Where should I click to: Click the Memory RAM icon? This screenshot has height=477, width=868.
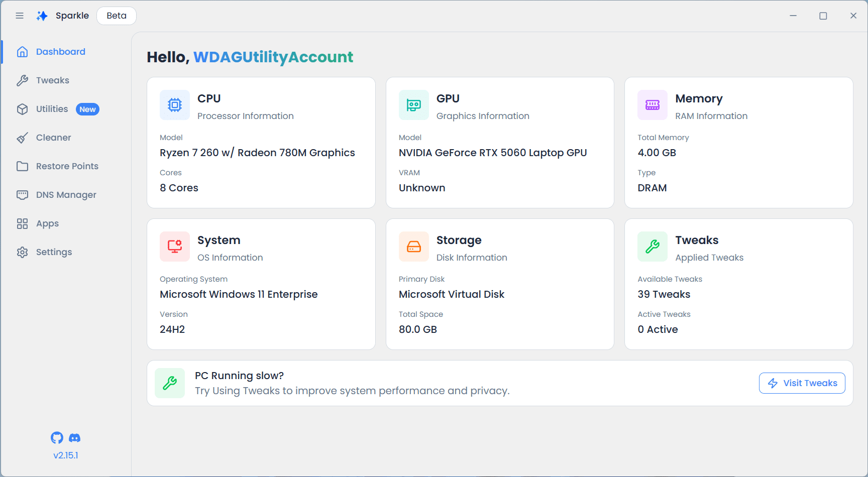(x=652, y=105)
